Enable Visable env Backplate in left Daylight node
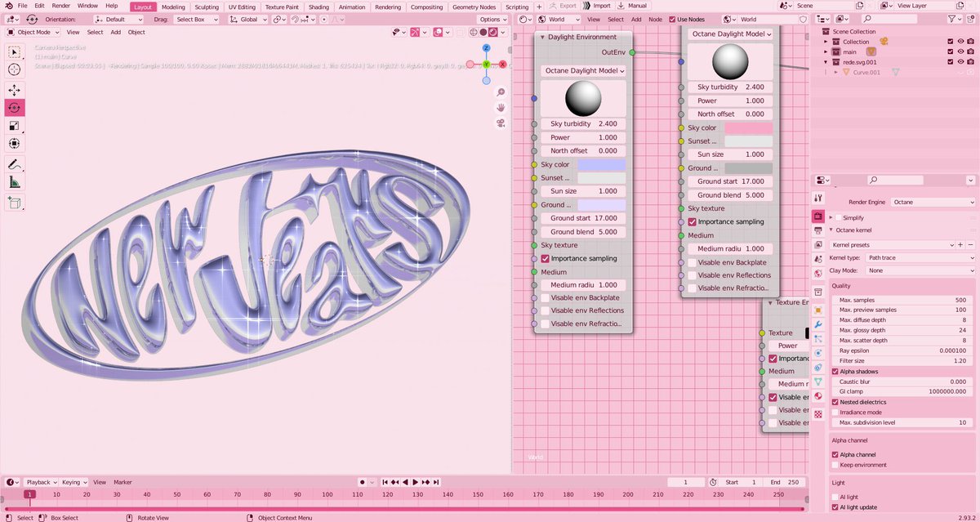This screenshot has height=522, width=980. point(545,297)
